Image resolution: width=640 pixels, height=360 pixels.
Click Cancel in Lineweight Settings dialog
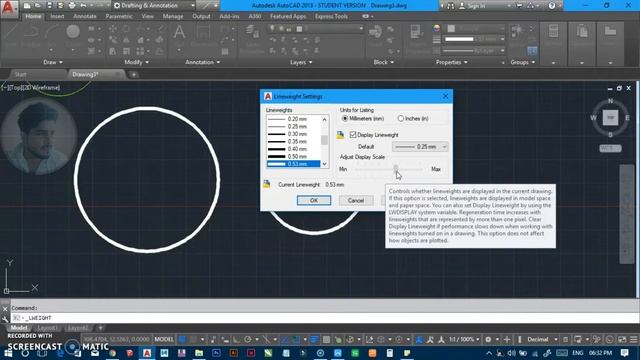tap(356, 200)
